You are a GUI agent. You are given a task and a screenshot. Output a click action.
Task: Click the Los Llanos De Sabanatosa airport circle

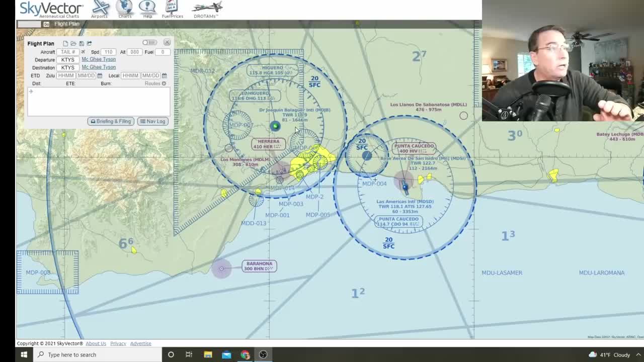tap(463, 116)
